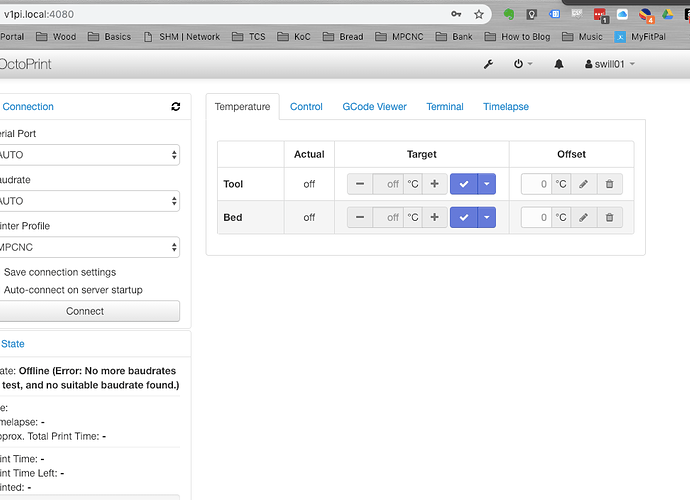Switch to the Temperature tab
The height and width of the screenshot is (500, 690).
[242, 107]
